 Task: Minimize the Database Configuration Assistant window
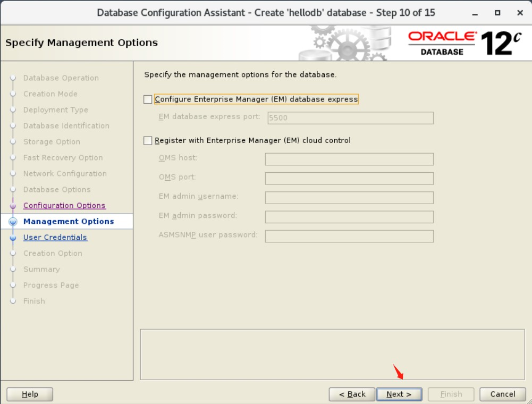475,13
